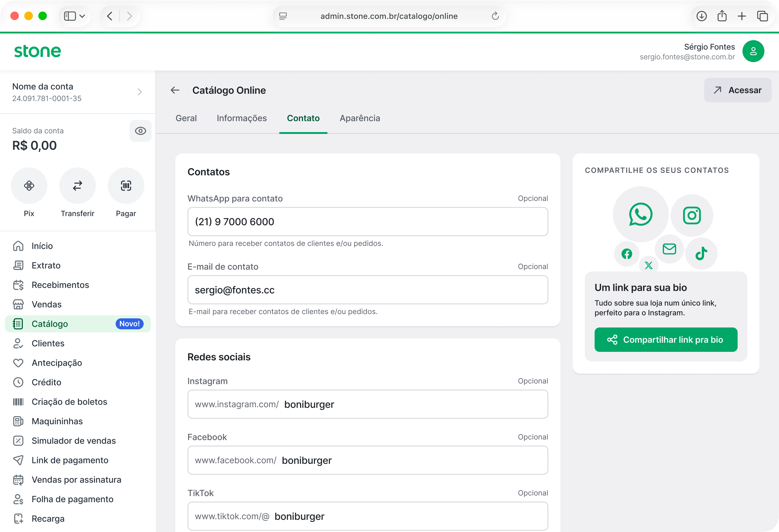779x532 pixels.
Task: Click the address bar URL
Action: pos(389,16)
